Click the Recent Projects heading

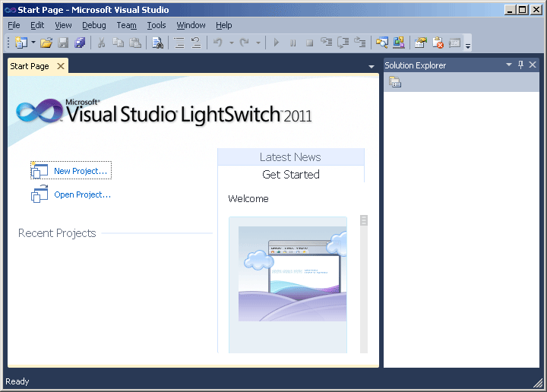57,233
